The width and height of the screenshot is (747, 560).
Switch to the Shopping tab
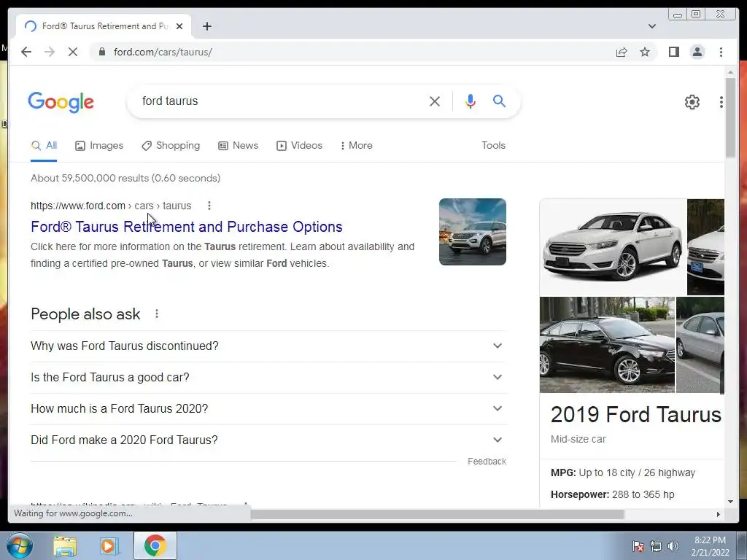pos(171,146)
